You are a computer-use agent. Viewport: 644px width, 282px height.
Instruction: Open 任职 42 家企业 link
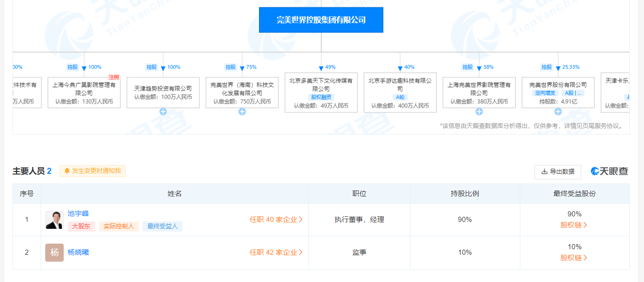coord(276,252)
